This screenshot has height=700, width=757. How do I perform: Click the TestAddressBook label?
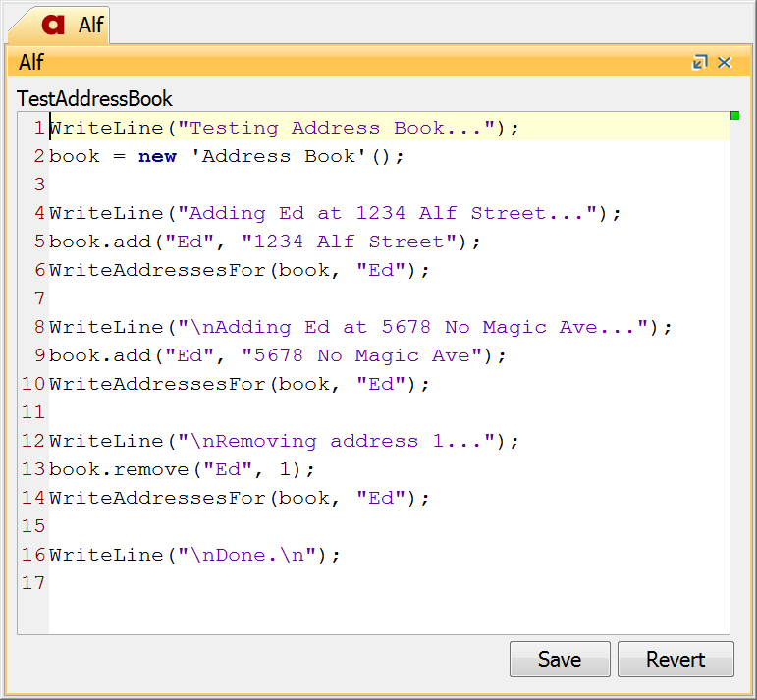click(94, 98)
